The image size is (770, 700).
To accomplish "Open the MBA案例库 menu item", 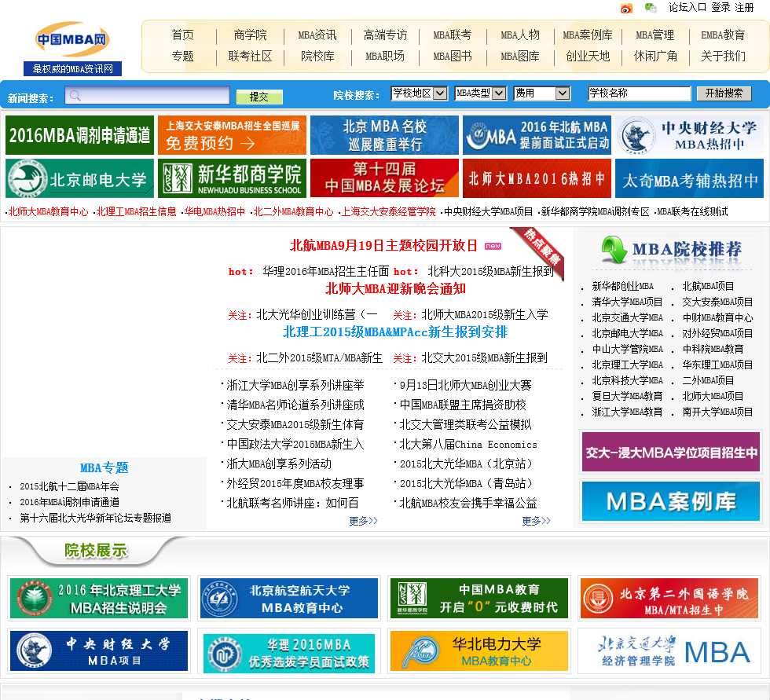I will [588, 35].
